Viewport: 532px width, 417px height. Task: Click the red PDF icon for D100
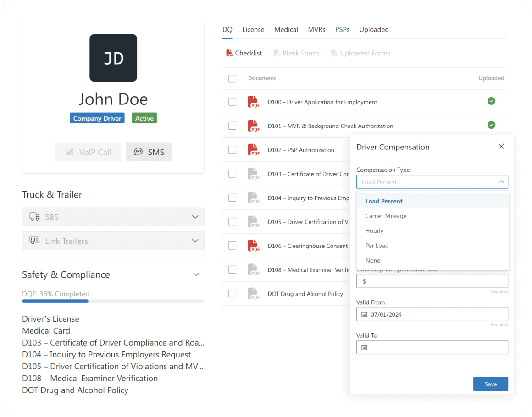(254, 102)
